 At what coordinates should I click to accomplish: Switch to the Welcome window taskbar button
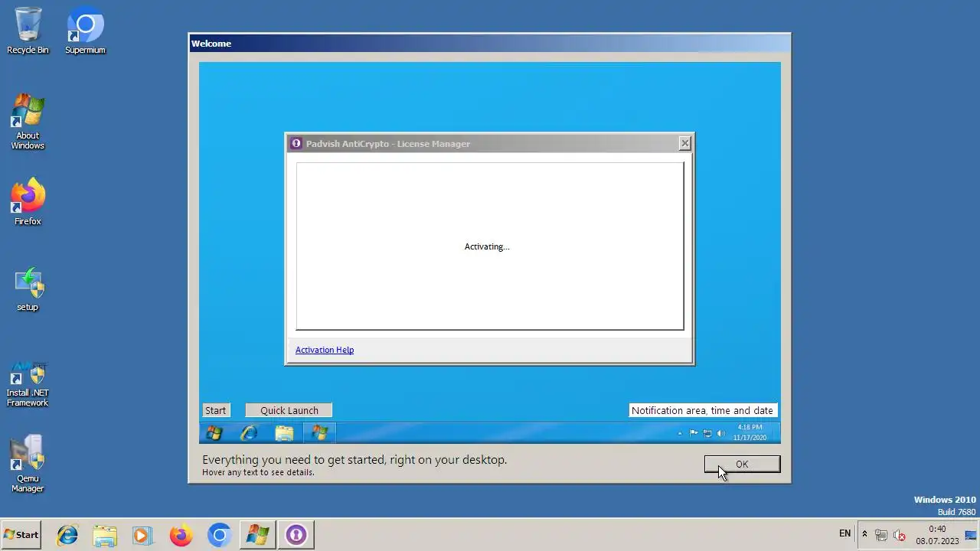pos(257,535)
